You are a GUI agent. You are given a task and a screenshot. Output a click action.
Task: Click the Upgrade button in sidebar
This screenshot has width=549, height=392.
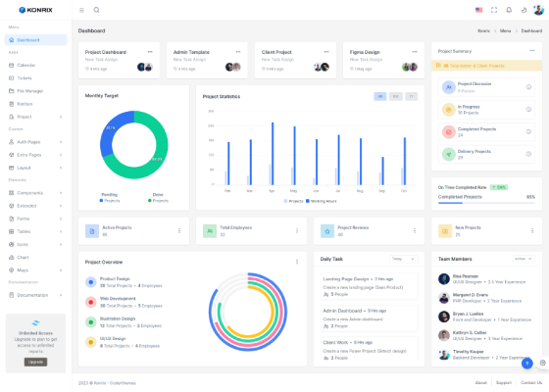click(x=35, y=362)
